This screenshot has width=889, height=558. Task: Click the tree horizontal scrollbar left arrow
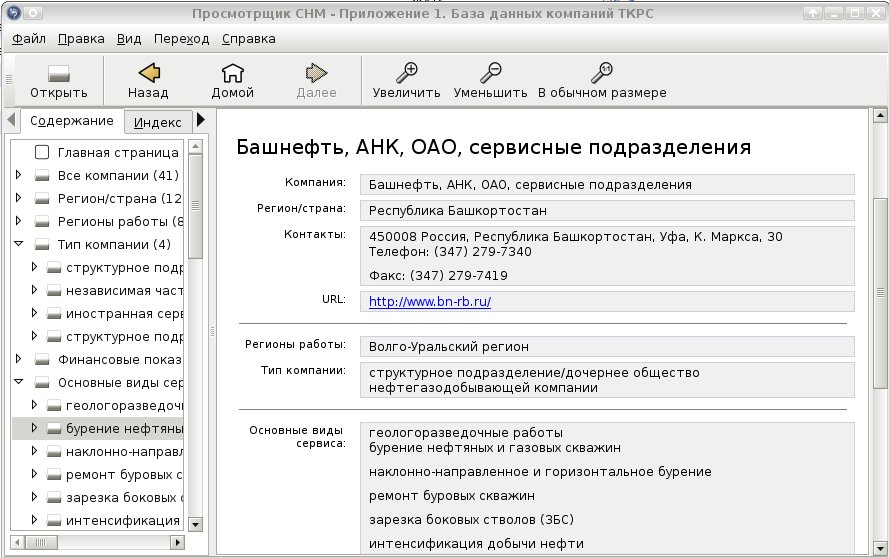click(18, 543)
